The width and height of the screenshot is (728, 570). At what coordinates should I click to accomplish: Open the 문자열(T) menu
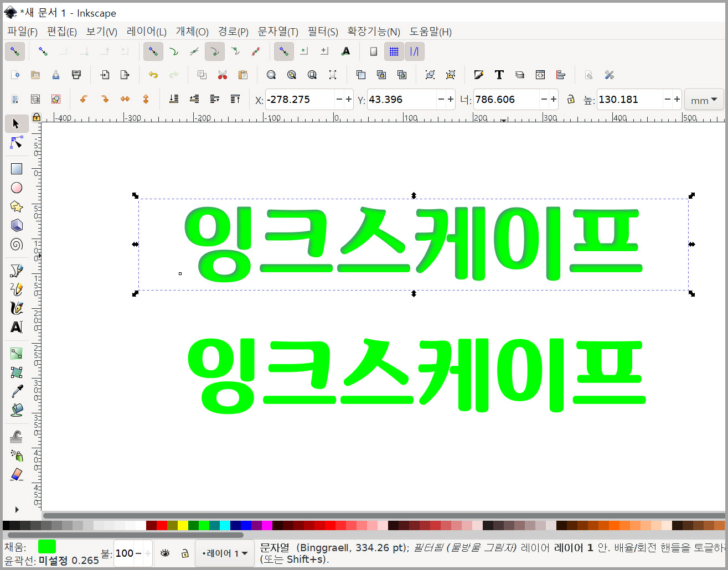tap(278, 32)
